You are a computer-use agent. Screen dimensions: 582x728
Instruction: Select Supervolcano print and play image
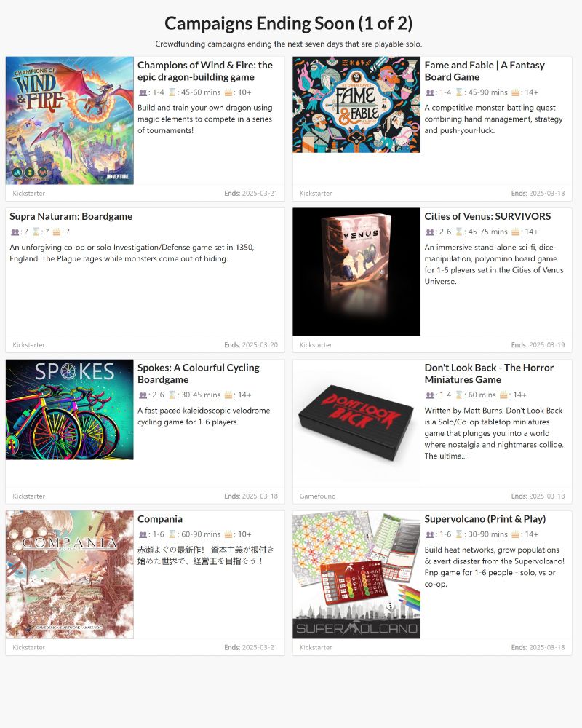coord(356,575)
